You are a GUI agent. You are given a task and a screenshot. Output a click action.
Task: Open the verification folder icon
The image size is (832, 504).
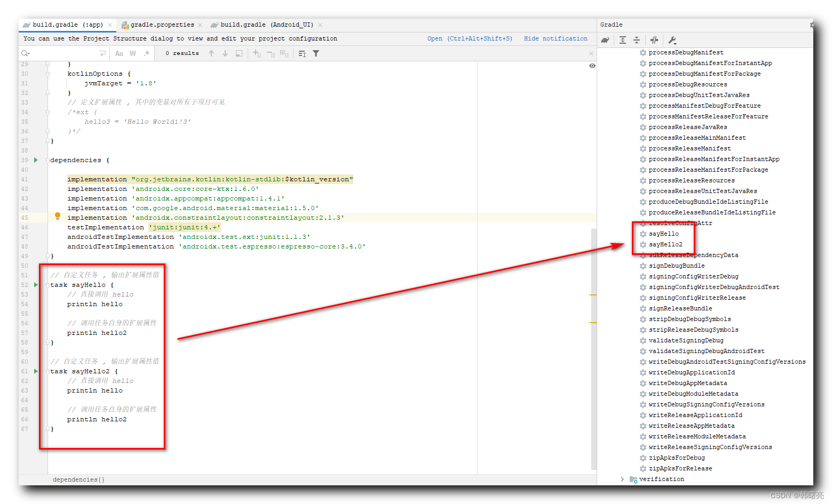click(633, 479)
